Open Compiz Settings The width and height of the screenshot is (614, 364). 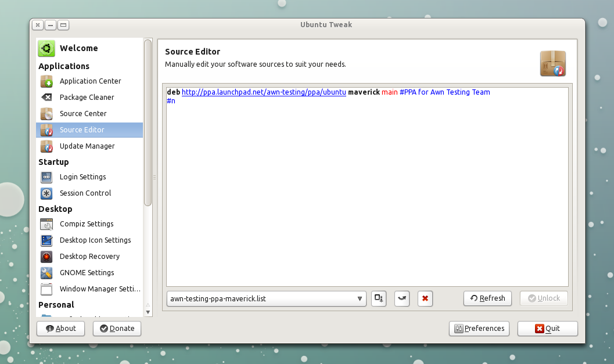click(89, 224)
